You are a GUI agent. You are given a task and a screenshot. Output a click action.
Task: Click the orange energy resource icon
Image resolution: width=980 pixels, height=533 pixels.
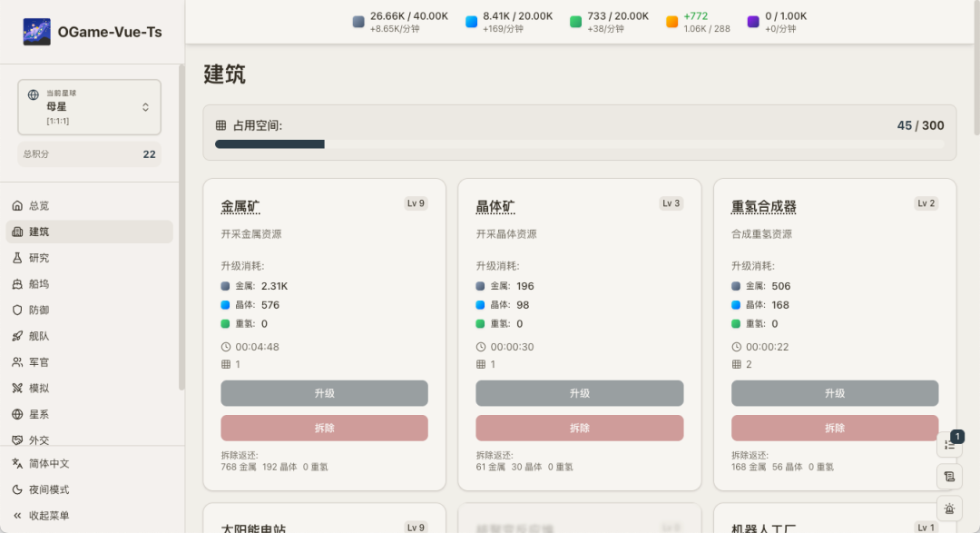(x=671, y=22)
